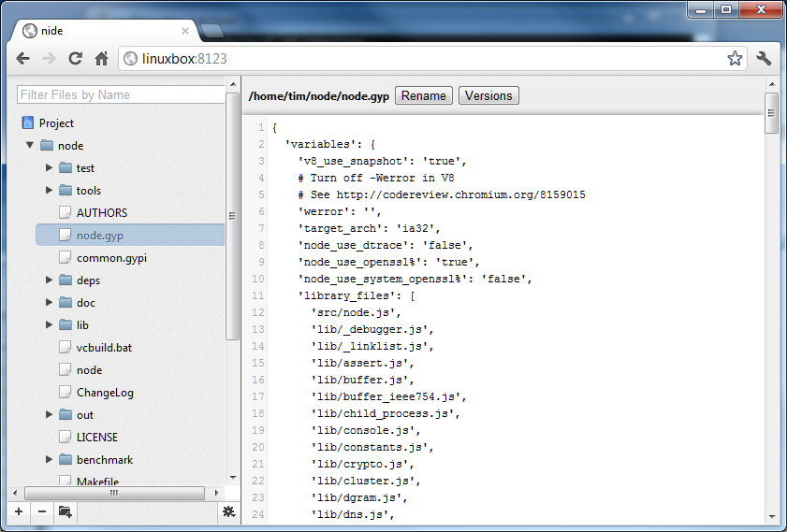Click the test folder icon
Image resolution: width=787 pixels, height=532 pixels.
tap(66, 168)
